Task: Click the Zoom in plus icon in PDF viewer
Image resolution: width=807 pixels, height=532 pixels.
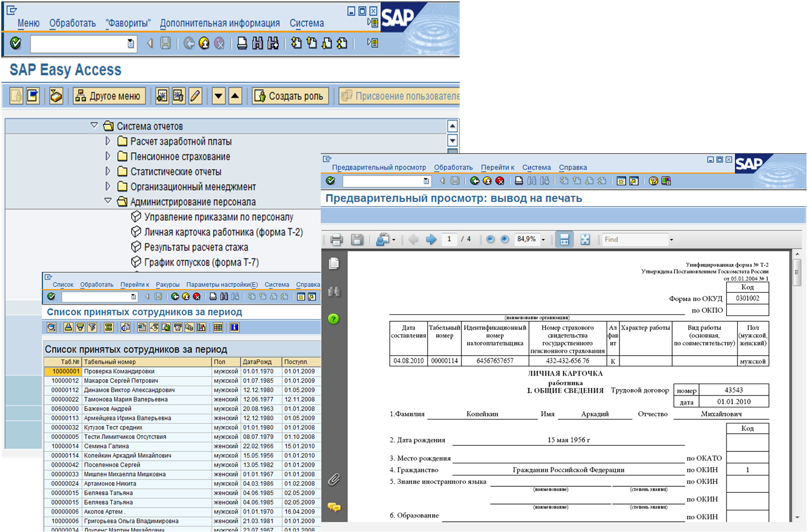Action: 505,239
